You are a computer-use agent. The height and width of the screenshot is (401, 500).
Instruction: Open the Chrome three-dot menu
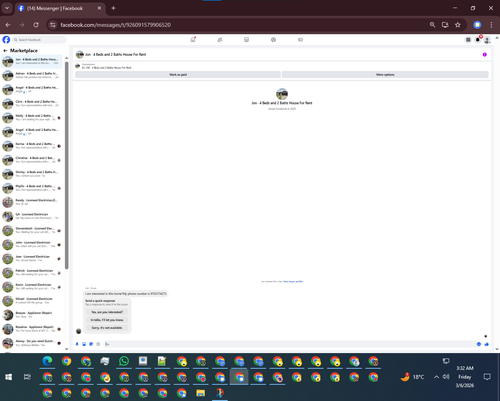(x=491, y=25)
